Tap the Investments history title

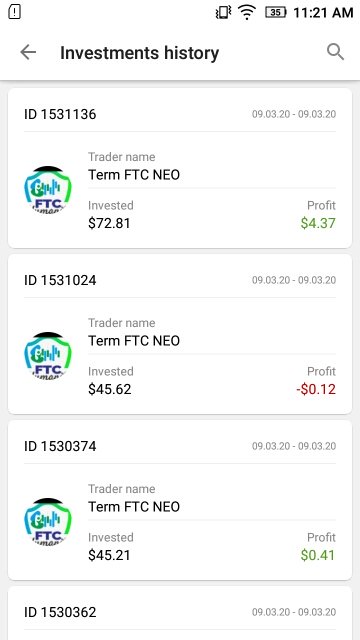[140, 53]
